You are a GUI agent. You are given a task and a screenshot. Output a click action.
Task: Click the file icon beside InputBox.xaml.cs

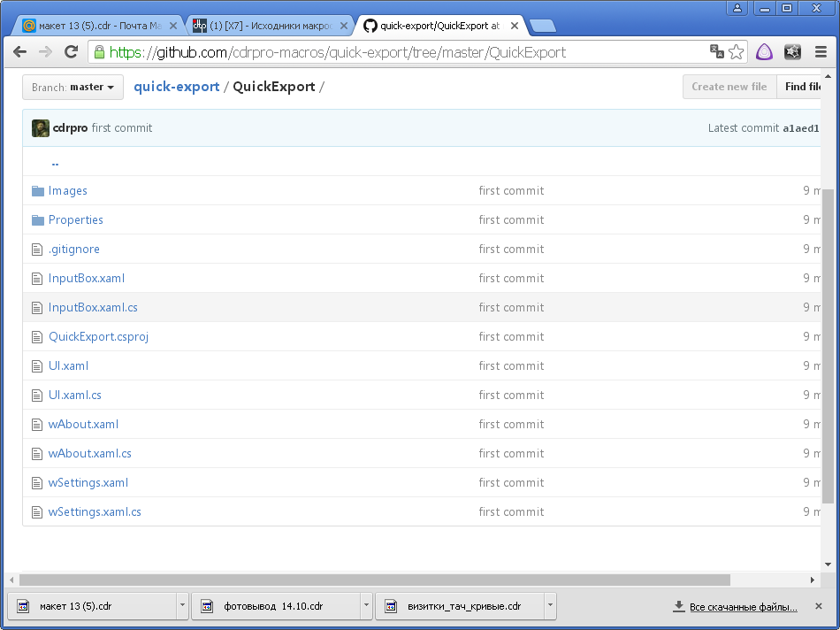37,308
